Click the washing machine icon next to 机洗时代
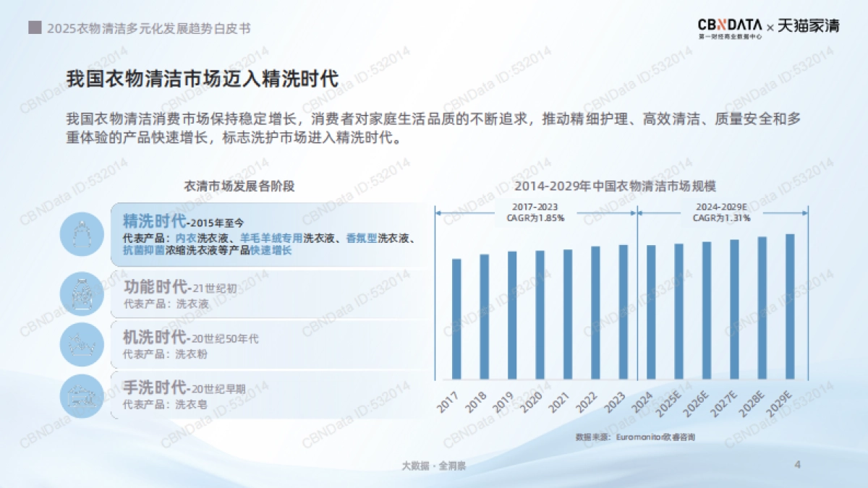 click(x=81, y=341)
